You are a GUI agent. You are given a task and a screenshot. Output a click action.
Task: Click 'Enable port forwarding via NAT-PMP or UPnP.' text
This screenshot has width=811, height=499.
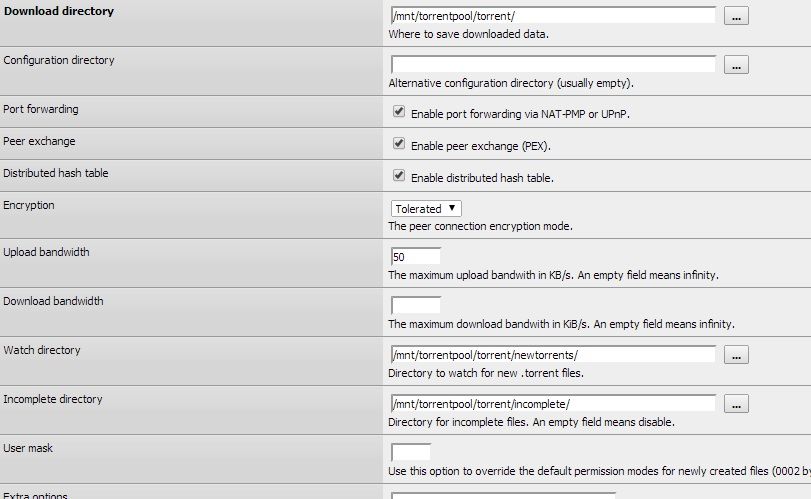[520, 114]
